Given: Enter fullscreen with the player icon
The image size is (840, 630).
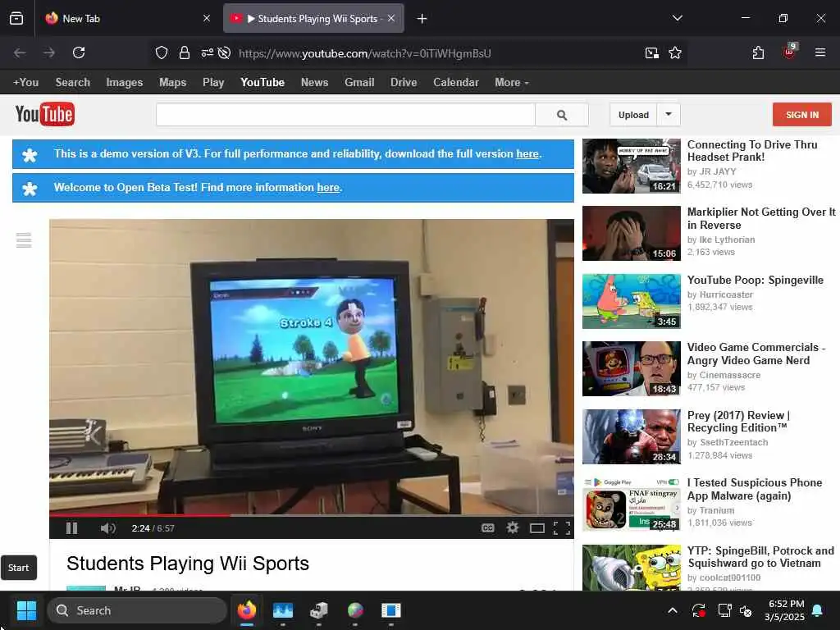Looking at the screenshot, I should pos(561,528).
